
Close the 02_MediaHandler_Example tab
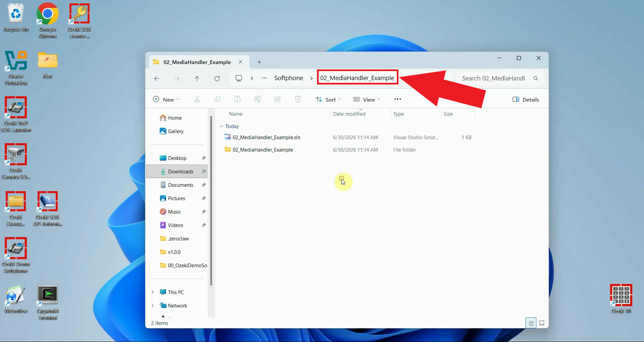(240, 62)
